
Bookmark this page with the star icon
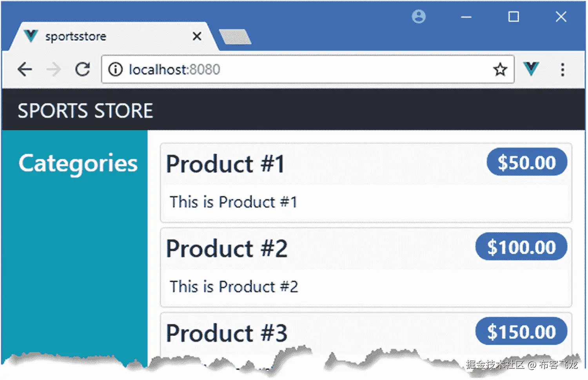pos(500,69)
